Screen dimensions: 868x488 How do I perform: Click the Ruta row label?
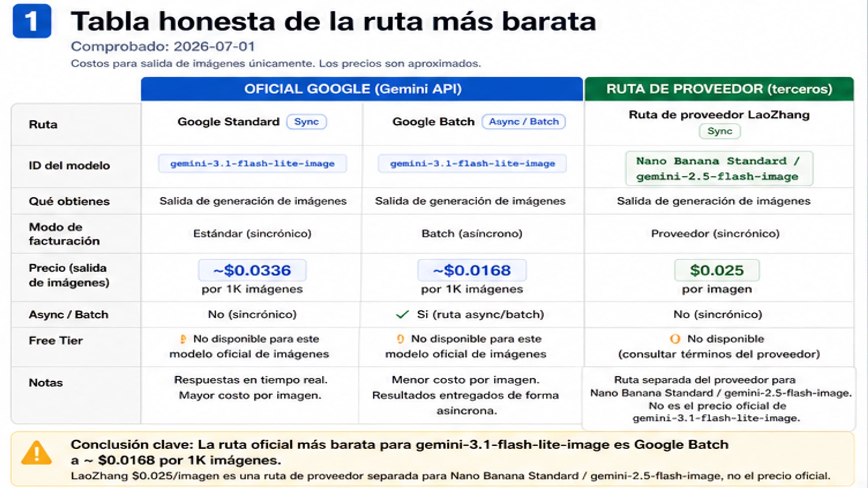pyautogui.click(x=43, y=125)
